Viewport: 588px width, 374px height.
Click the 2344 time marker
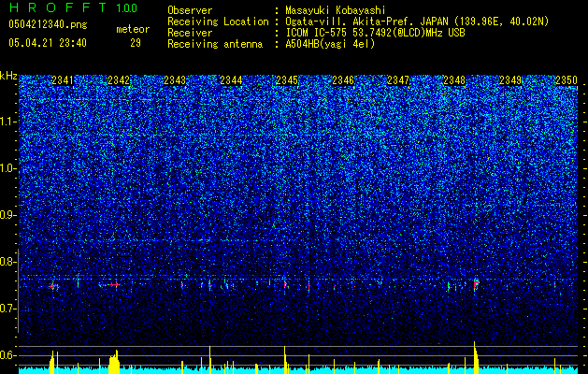pyautogui.click(x=231, y=80)
